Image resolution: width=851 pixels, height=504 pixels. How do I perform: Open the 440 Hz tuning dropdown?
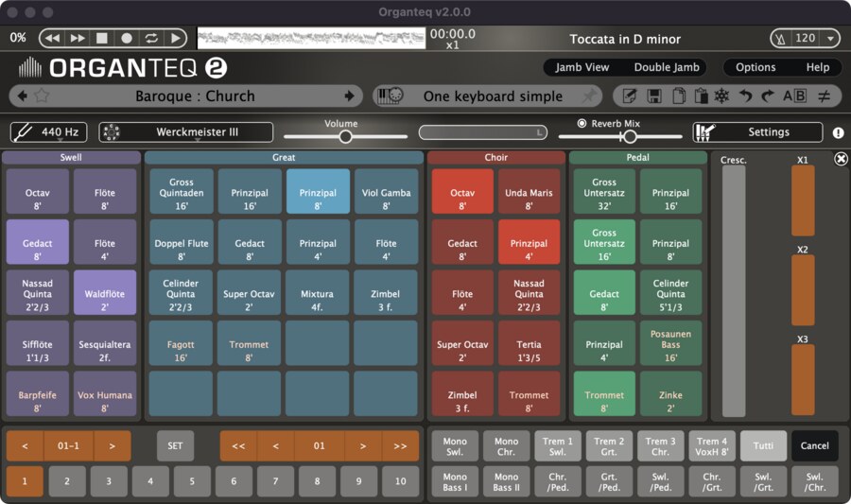tap(47, 132)
